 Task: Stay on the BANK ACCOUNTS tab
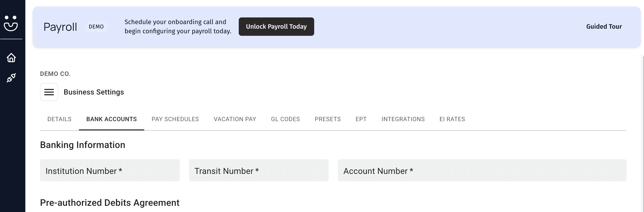[x=112, y=119]
